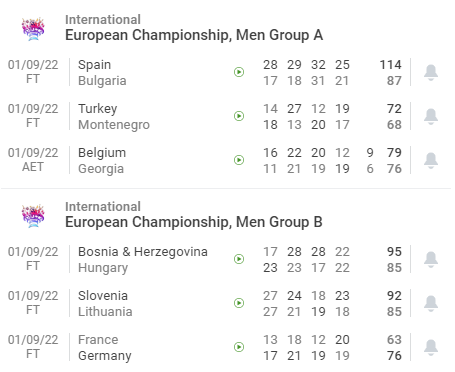Open the Slovenia 92 final score
Screen dimensions: 455x372
394,296
